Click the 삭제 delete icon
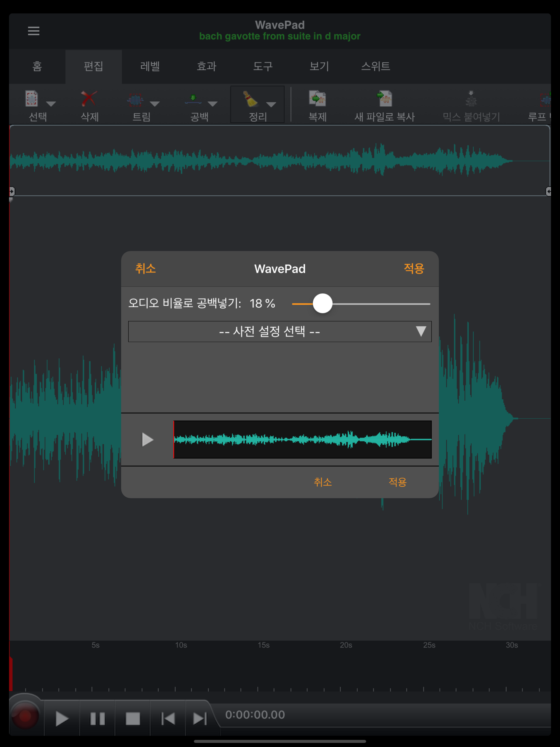Viewport: 560px width, 747px height. pos(89,99)
